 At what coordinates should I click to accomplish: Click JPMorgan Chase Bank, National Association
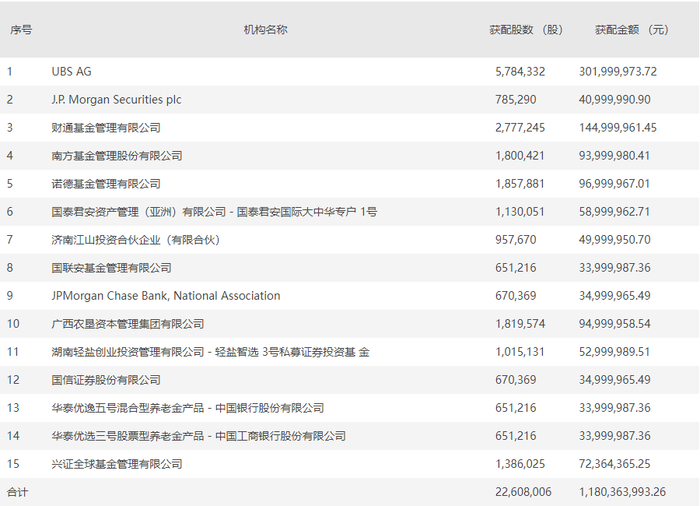click(166, 296)
